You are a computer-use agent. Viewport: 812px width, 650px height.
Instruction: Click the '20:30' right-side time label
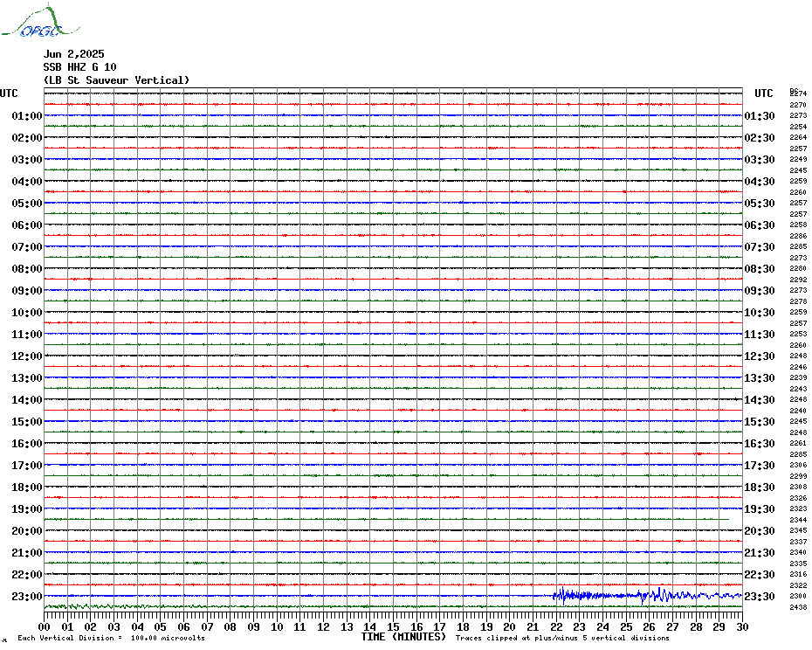pos(760,531)
